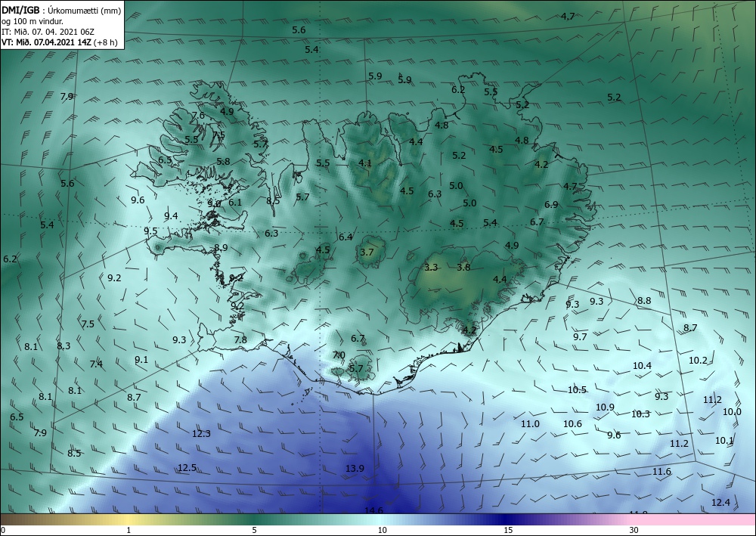Click the 9.5 value near Snæfellsnes tip
The image size is (756, 536).
click(150, 231)
